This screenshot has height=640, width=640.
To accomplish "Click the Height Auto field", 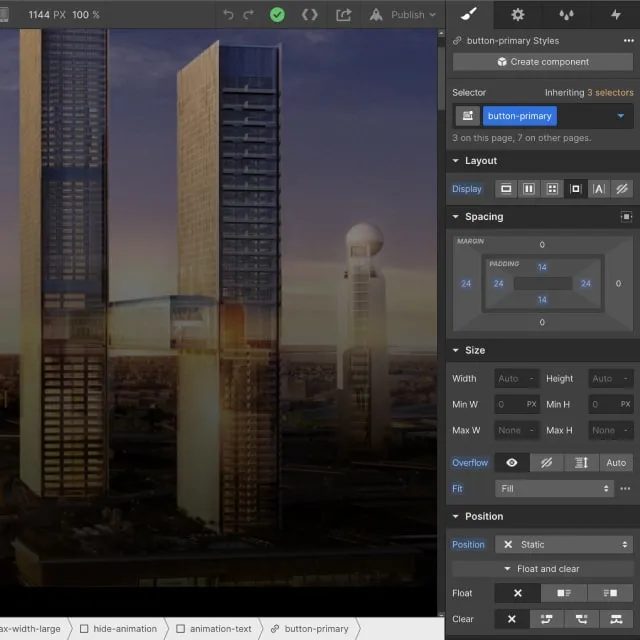I will point(611,379).
